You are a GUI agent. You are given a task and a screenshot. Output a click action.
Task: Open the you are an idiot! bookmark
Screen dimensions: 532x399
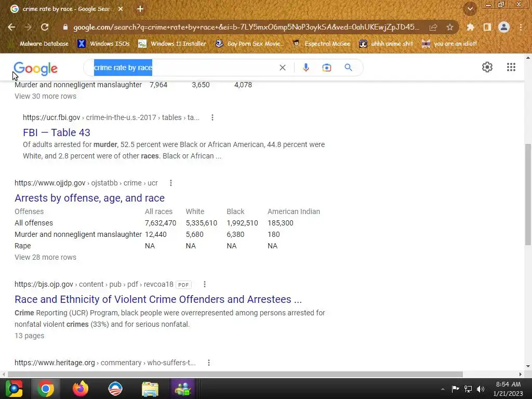coord(449,44)
